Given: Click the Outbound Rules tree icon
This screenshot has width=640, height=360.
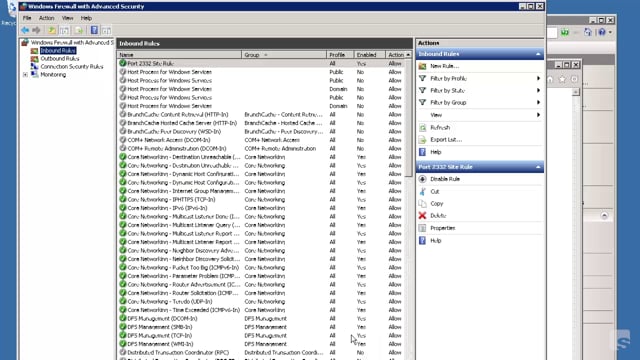Looking at the screenshot, I should (x=35, y=59).
